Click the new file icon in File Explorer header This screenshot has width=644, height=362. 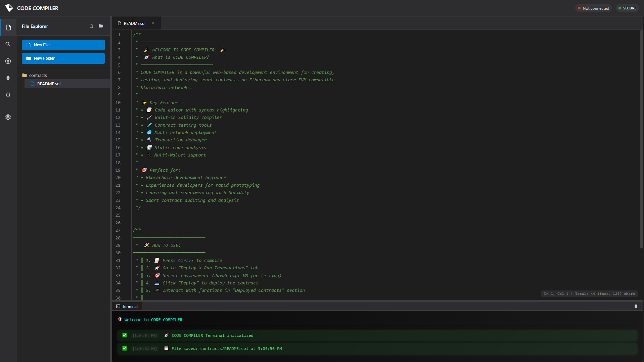tap(91, 26)
